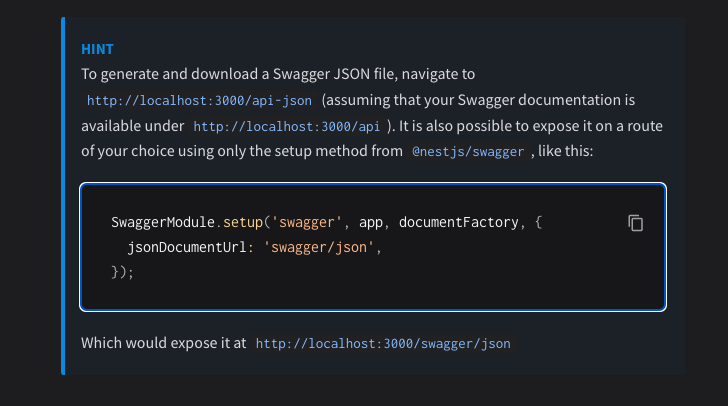
Task: Click the SwaggerModule.setup code line
Action: (x=326, y=222)
